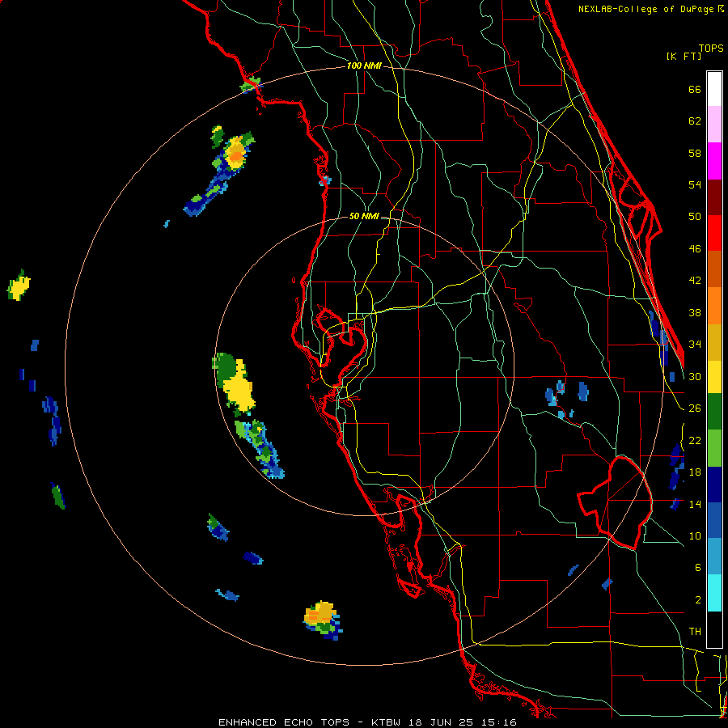Screen dimensions: 728x728
Task: Click legend value '46'
Action: pos(695,249)
